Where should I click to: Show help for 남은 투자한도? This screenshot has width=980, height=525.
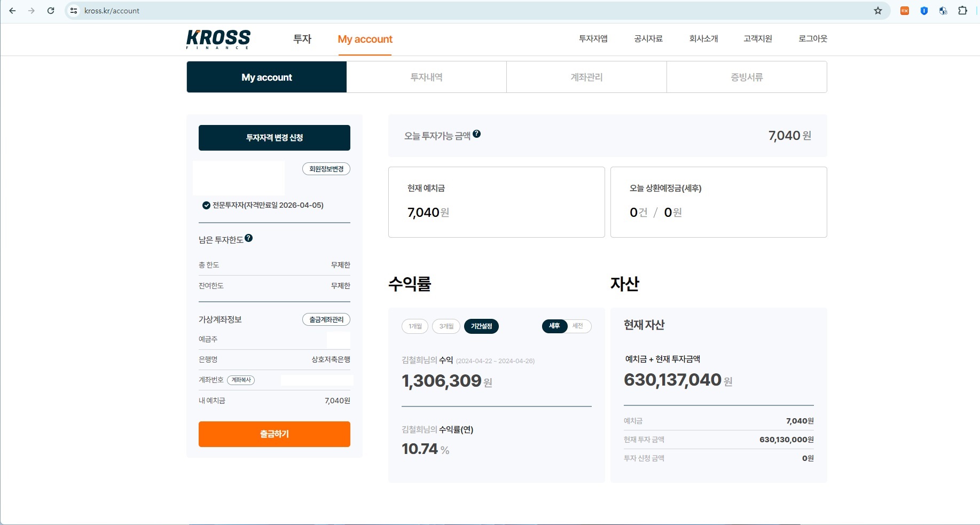click(x=249, y=238)
